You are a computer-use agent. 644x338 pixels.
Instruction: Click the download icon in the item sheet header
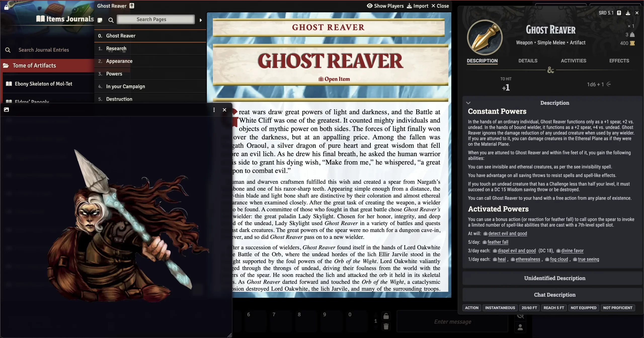click(628, 13)
